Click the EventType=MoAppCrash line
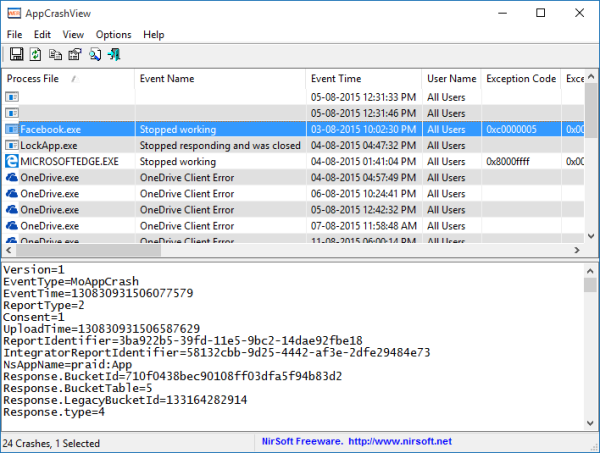600x453 pixels. point(71,282)
